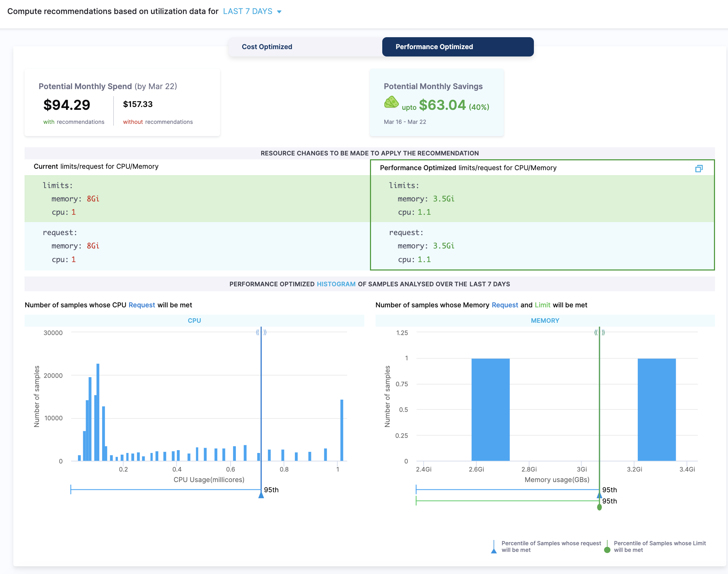728x574 pixels.
Task: Click the CPU chart percentile drag handle
Action: click(x=261, y=332)
